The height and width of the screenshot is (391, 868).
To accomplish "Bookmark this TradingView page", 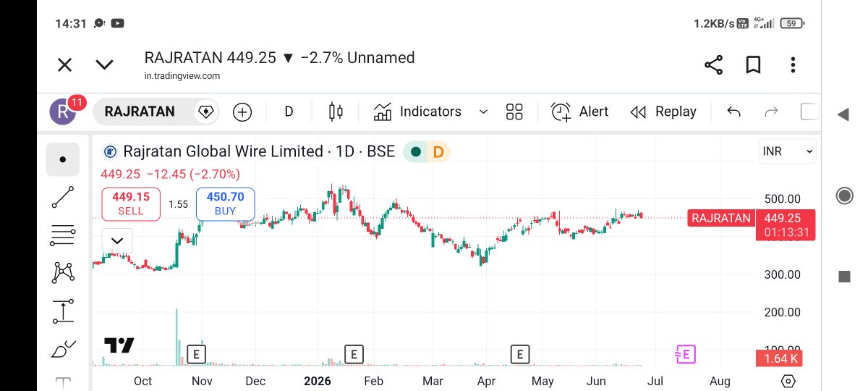I will [x=753, y=65].
